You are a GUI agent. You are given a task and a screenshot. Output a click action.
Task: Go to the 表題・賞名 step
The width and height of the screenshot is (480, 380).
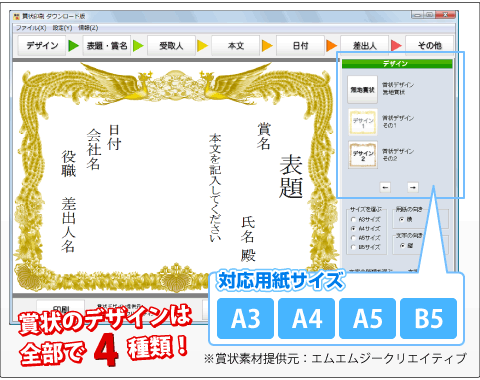click(x=107, y=46)
